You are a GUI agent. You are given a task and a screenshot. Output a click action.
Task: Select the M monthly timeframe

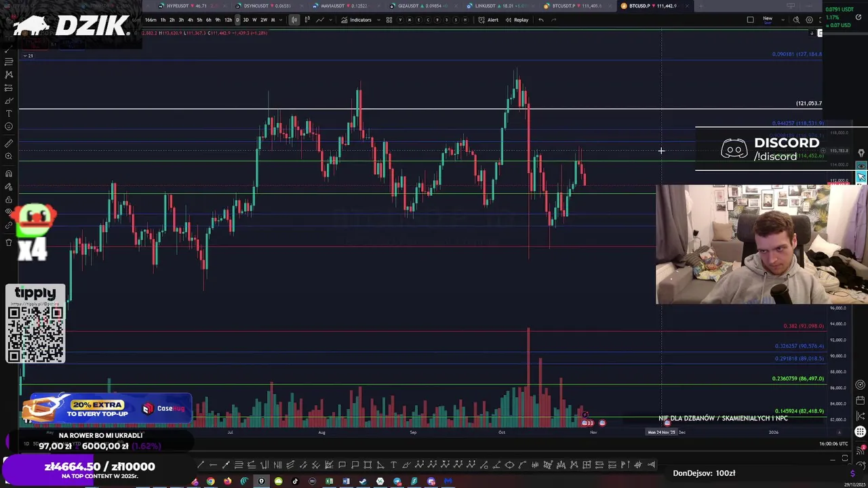point(273,20)
